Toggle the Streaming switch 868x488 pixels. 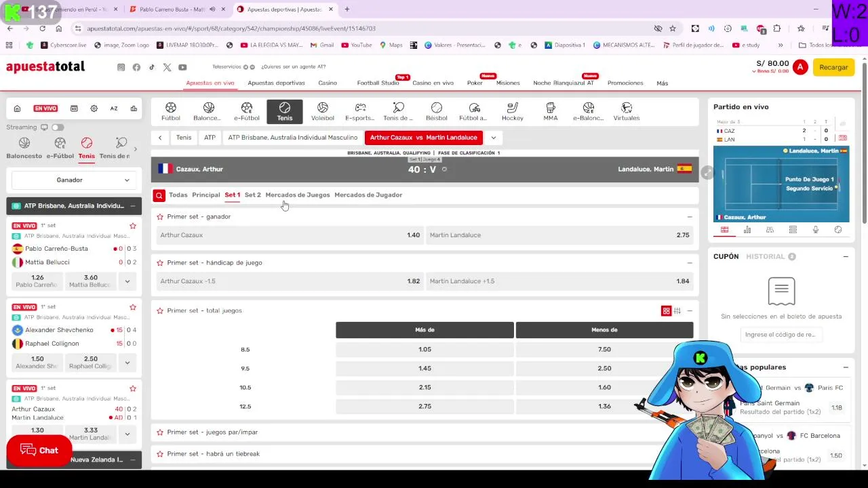[58, 127]
